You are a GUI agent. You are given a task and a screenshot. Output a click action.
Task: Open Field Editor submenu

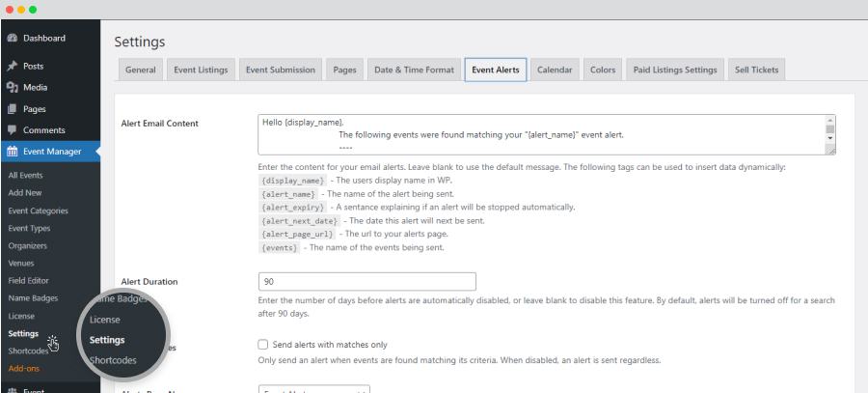(x=28, y=280)
